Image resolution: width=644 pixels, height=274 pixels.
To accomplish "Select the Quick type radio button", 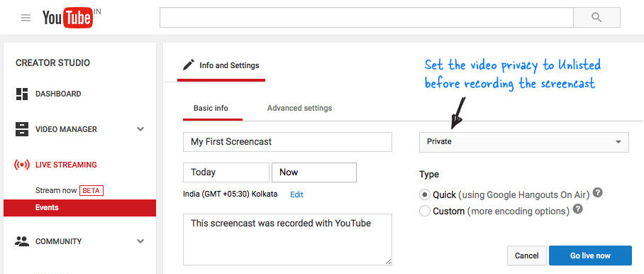I will tap(425, 194).
